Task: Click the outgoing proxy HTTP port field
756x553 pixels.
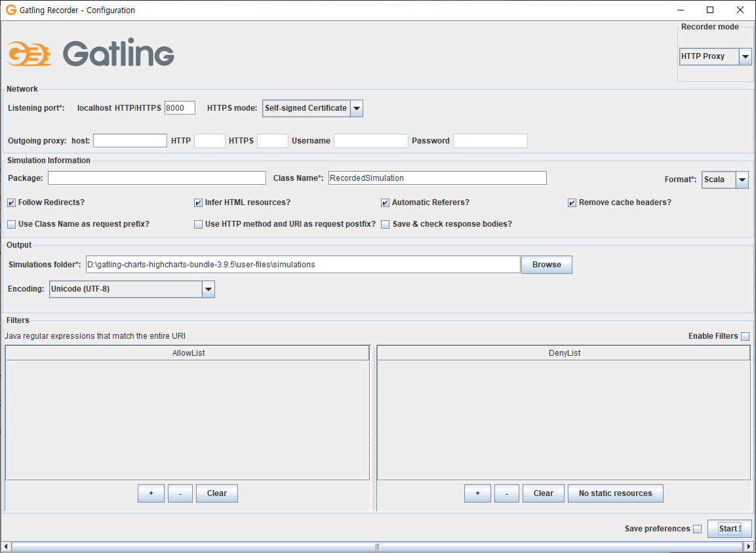Action: pyautogui.click(x=210, y=141)
